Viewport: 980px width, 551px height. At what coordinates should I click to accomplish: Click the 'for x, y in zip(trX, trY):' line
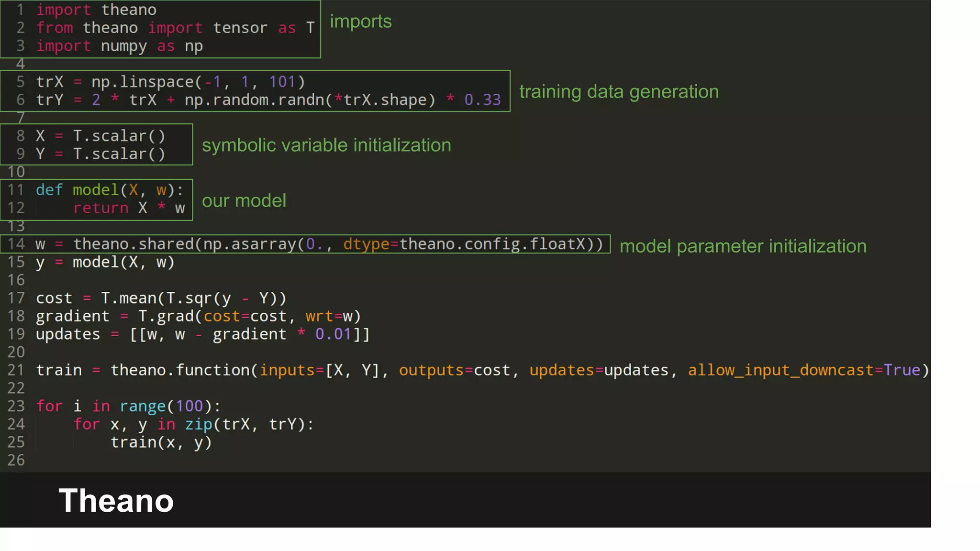tap(194, 424)
